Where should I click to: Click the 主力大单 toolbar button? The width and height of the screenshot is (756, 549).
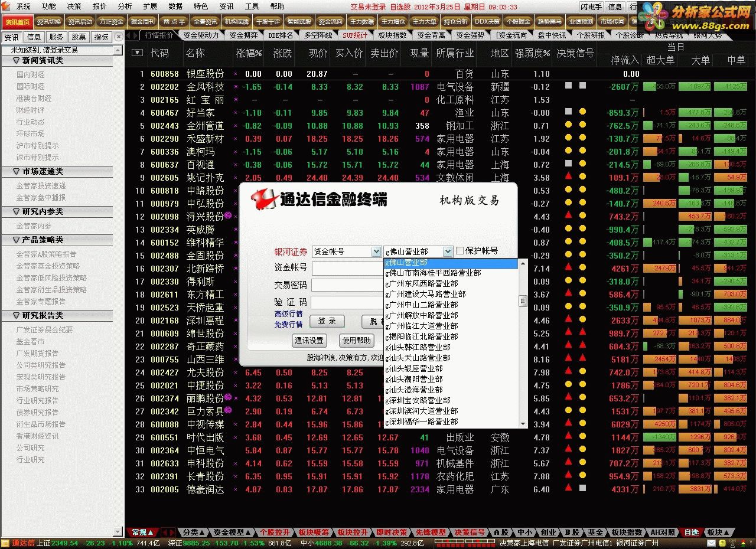424,21
